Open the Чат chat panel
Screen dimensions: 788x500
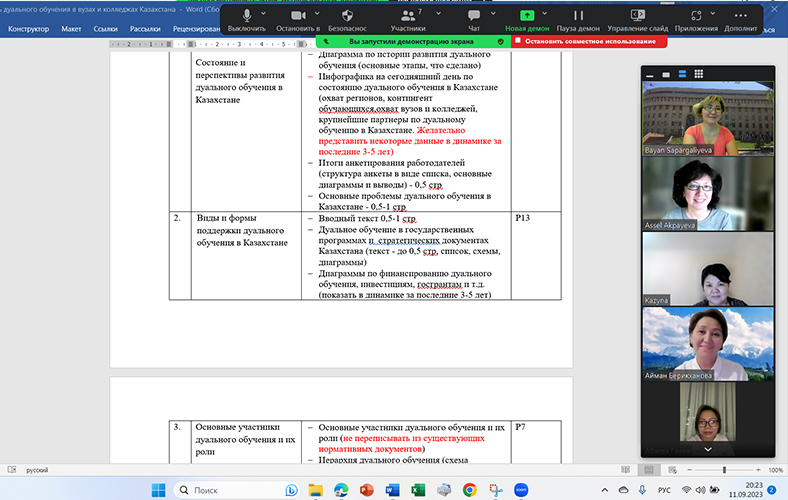pyautogui.click(x=474, y=19)
